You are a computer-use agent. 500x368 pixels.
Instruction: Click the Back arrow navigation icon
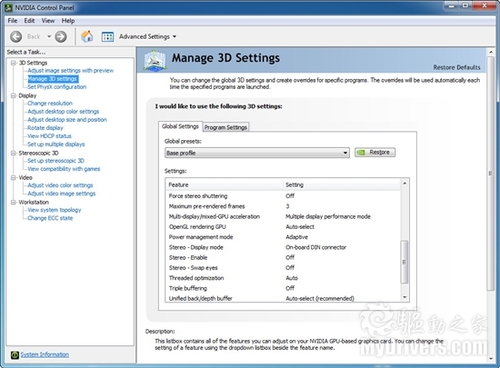click(x=16, y=36)
